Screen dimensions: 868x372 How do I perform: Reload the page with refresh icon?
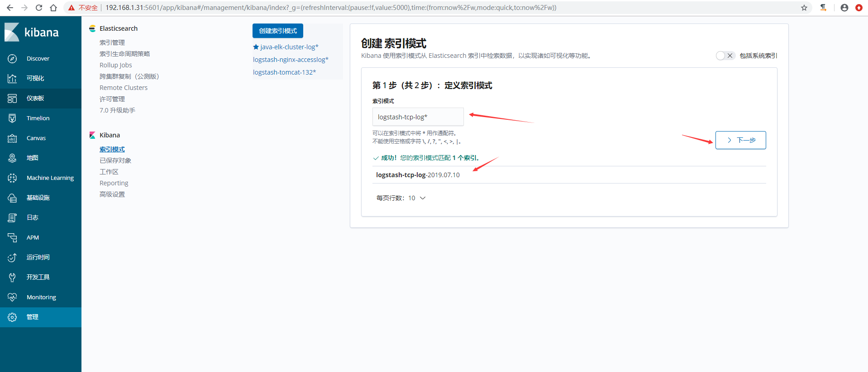(39, 8)
